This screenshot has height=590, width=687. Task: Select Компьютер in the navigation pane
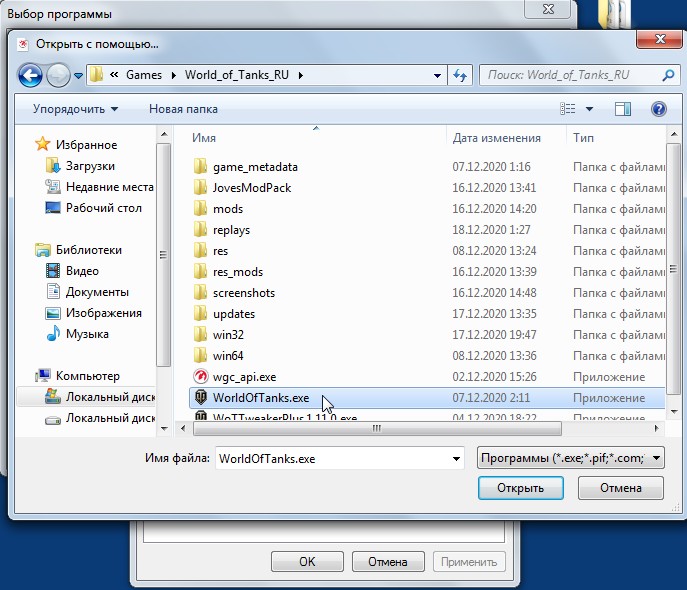88,376
